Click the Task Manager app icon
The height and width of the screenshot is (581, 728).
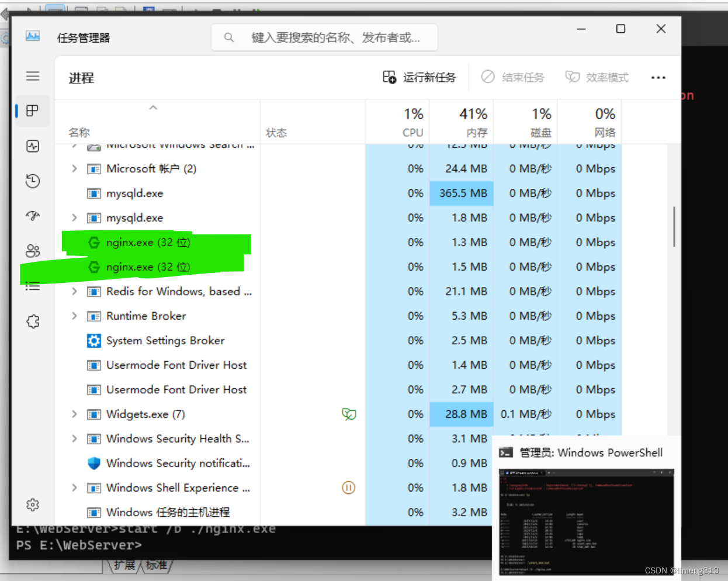(33, 37)
